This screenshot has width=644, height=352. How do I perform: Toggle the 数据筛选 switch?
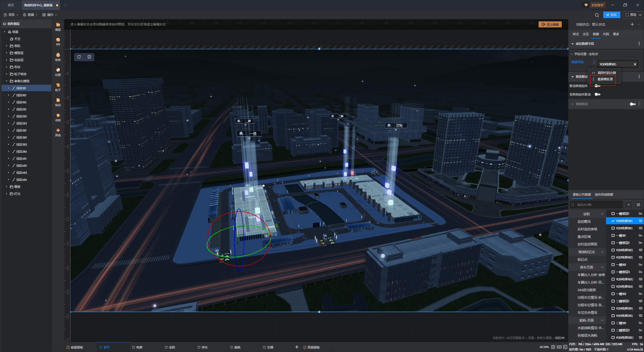coord(632,104)
